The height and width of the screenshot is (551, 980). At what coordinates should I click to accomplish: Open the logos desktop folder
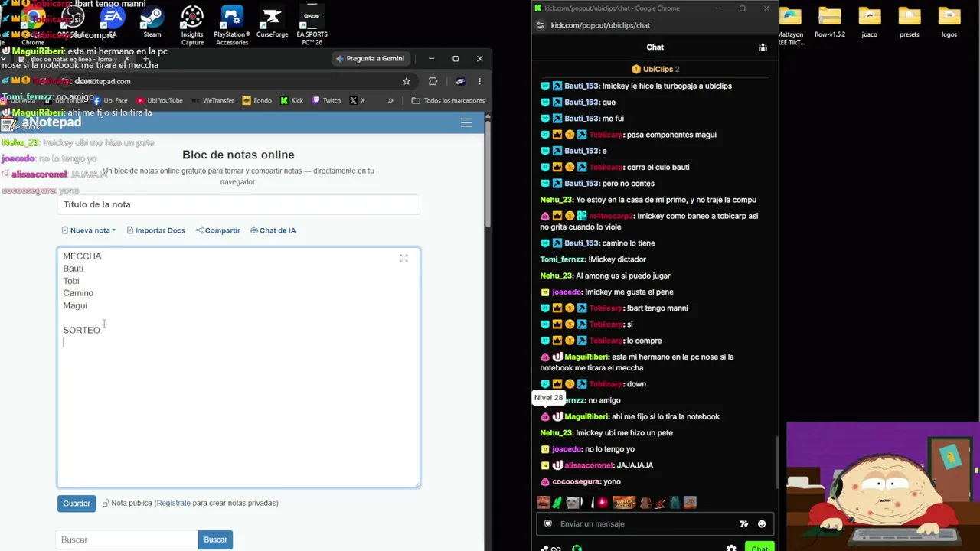[x=949, y=23]
